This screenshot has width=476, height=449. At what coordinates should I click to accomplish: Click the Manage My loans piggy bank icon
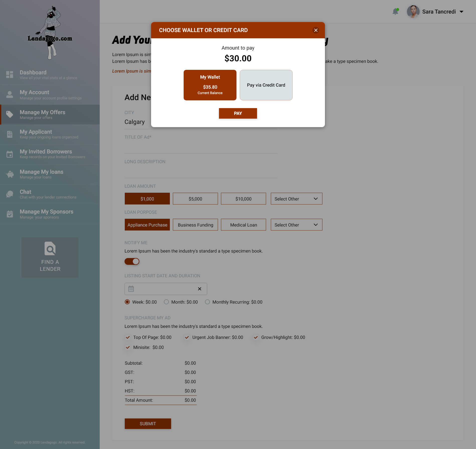tap(10, 174)
